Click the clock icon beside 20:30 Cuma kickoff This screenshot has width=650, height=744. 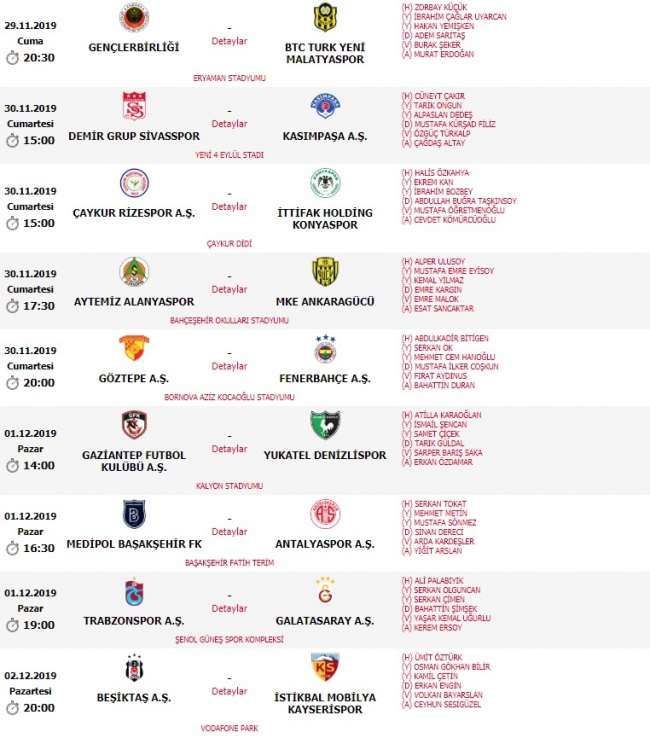pyautogui.click(x=12, y=58)
